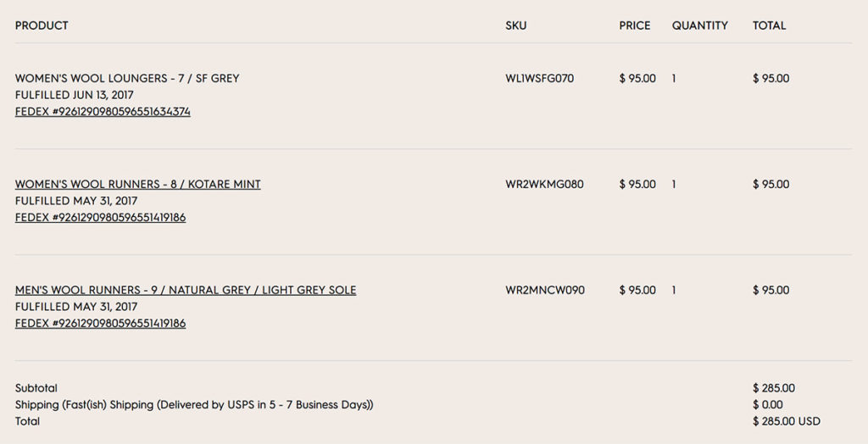
Task: Click the Fast(ish) Shipping description line
Action: [194, 405]
